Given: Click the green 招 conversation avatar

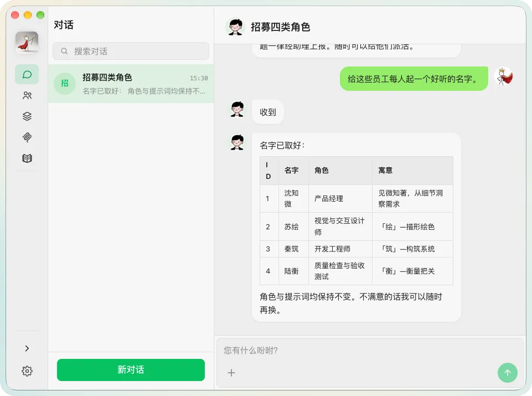Looking at the screenshot, I should [x=64, y=84].
